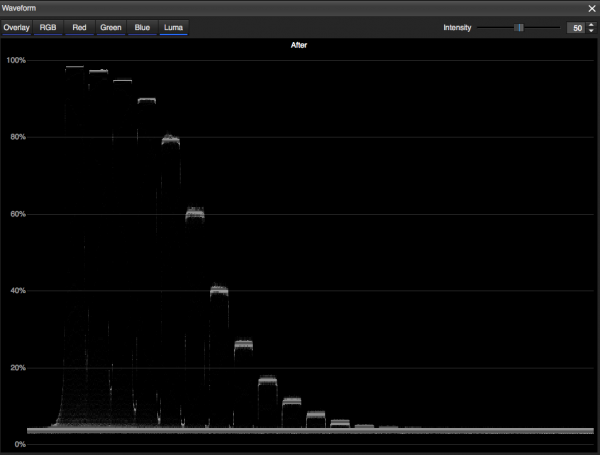Click the Intensity slider handle
Viewport: 600px width, 455px height.
pos(519,28)
